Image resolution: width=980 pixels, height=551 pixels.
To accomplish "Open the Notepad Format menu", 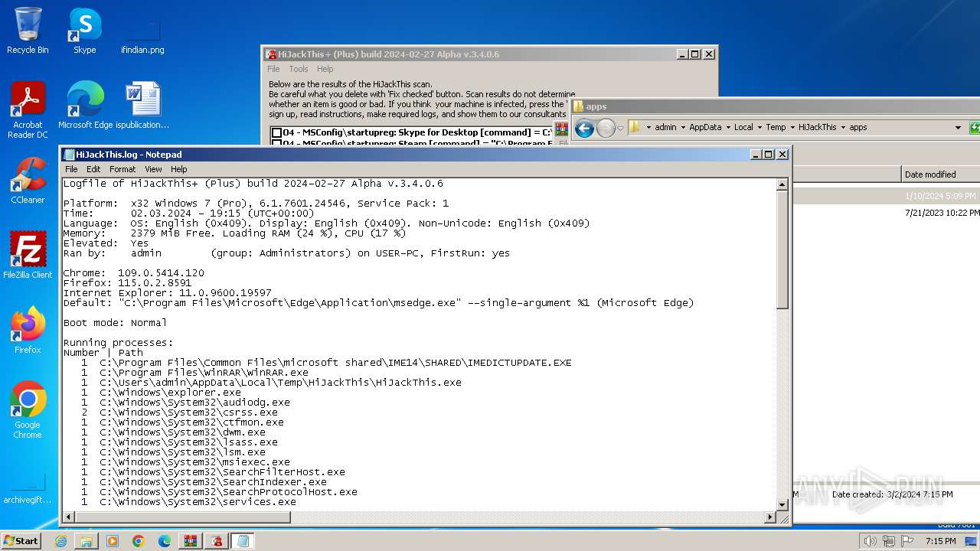I will (x=122, y=169).
